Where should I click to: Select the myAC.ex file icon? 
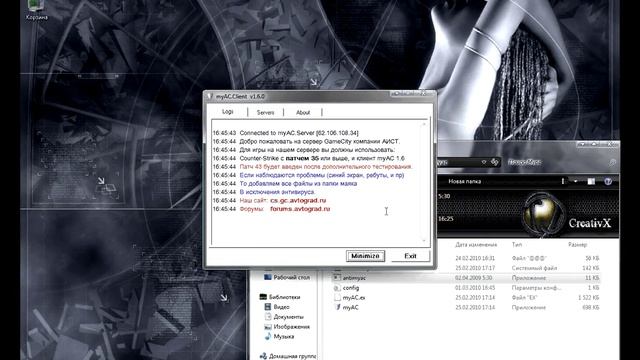[337, 298]
